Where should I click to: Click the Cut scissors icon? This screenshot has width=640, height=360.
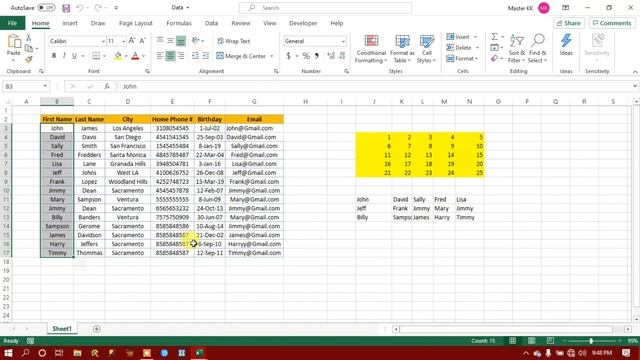[x=29, y=38]
